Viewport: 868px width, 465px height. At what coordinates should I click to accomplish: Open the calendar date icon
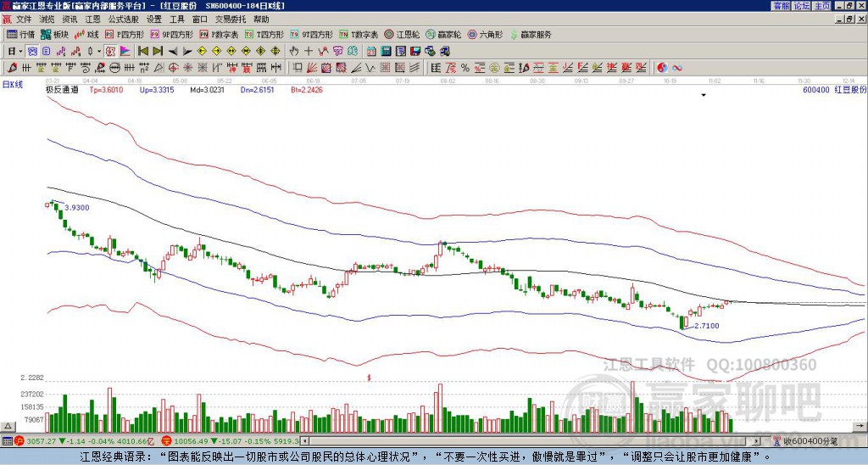(x=371, y=52)
